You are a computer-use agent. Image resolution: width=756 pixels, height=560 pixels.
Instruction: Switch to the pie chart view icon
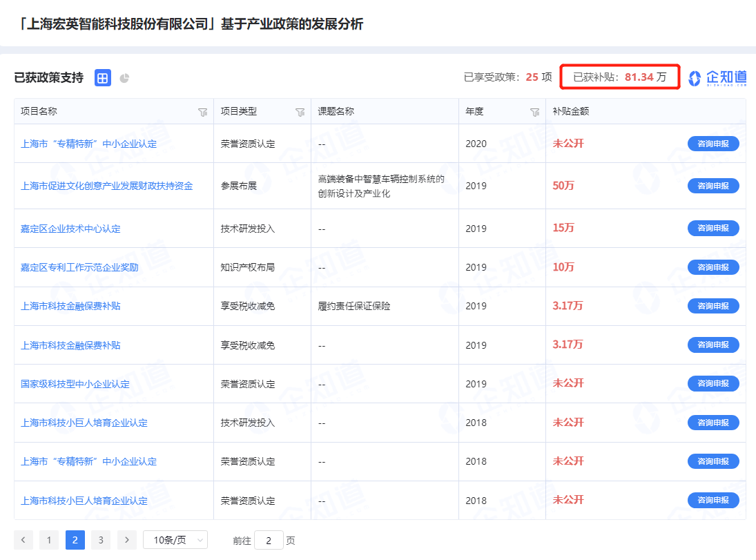[x=124, y=78]
